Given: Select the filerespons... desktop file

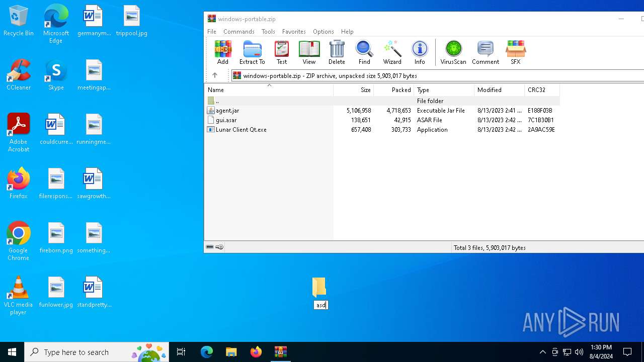Looking at the screenshot, I should coord(56,184).
